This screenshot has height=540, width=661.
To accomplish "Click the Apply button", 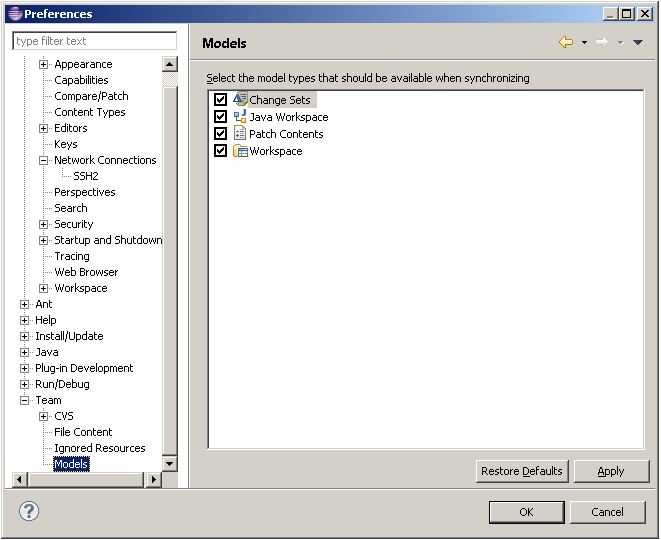I will (611, 471).
